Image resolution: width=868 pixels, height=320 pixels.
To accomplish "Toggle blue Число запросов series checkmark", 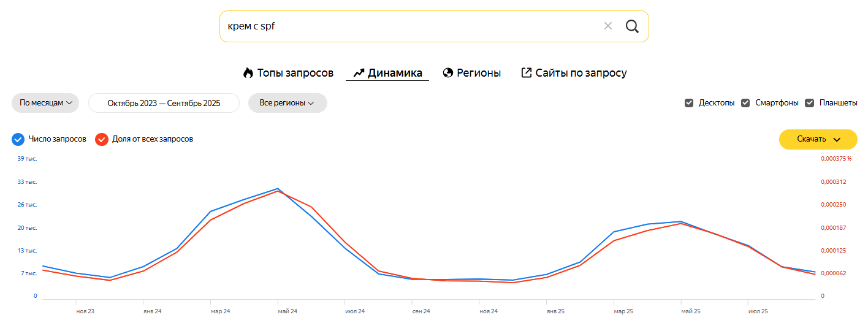I will click(18, 139).
